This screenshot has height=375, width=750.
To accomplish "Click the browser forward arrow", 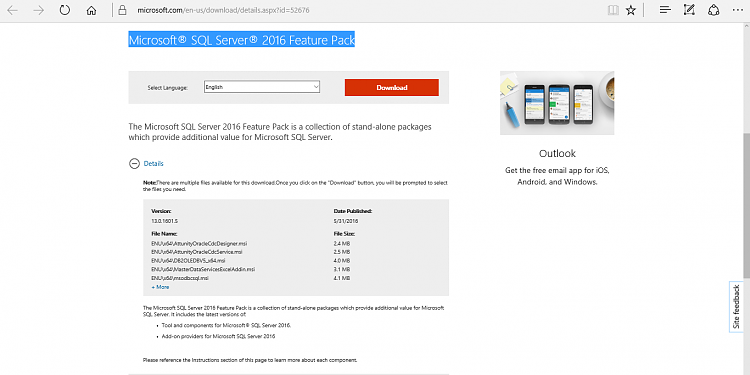I will click(39, 10).
